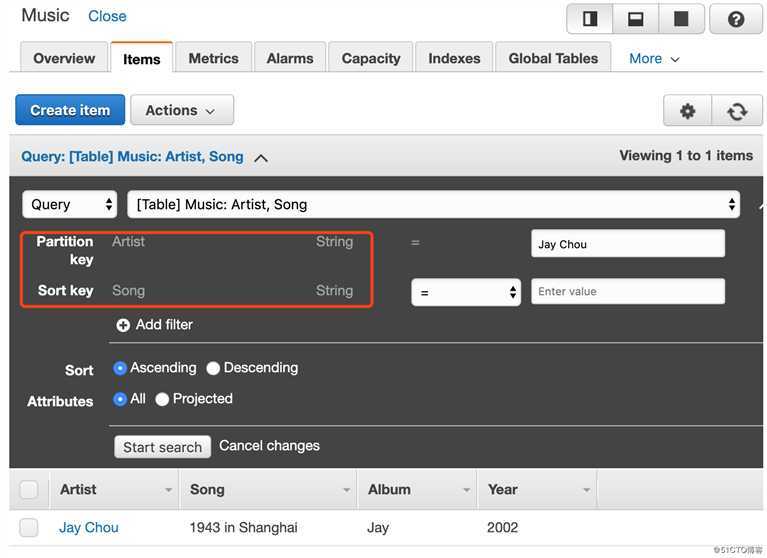View the Global Tables tab

(553, 58)
